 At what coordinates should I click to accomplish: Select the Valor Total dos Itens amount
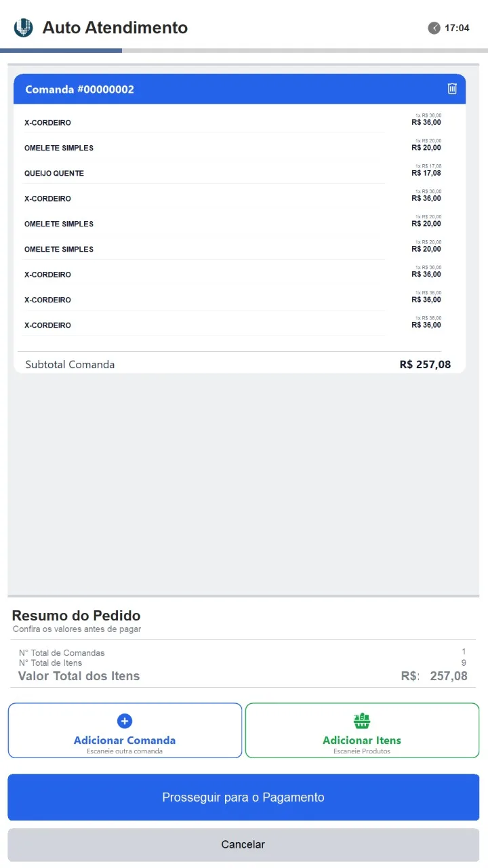pyautogui.click(x=448, y=676)
